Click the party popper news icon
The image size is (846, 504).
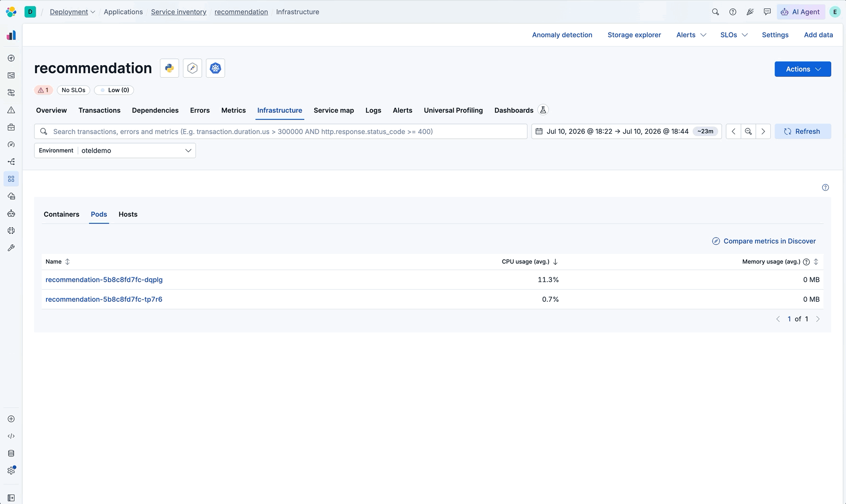[x=750, y=12]
